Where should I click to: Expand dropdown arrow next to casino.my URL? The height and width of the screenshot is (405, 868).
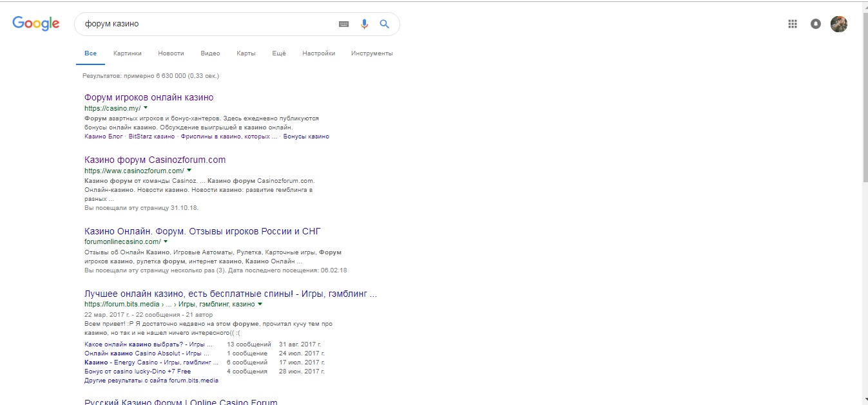(146, 108)
